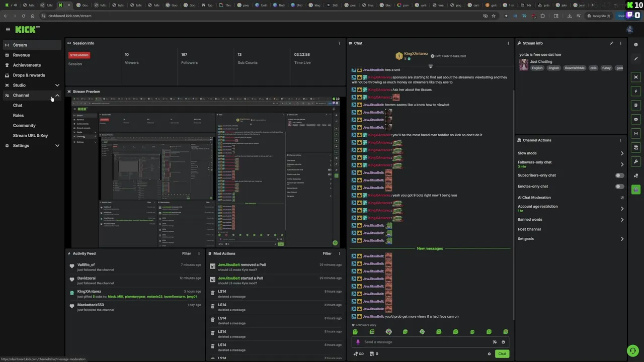This screenshot has height=362, width=644.
Task: Click the green Chat send button
Action: [502, 354]
